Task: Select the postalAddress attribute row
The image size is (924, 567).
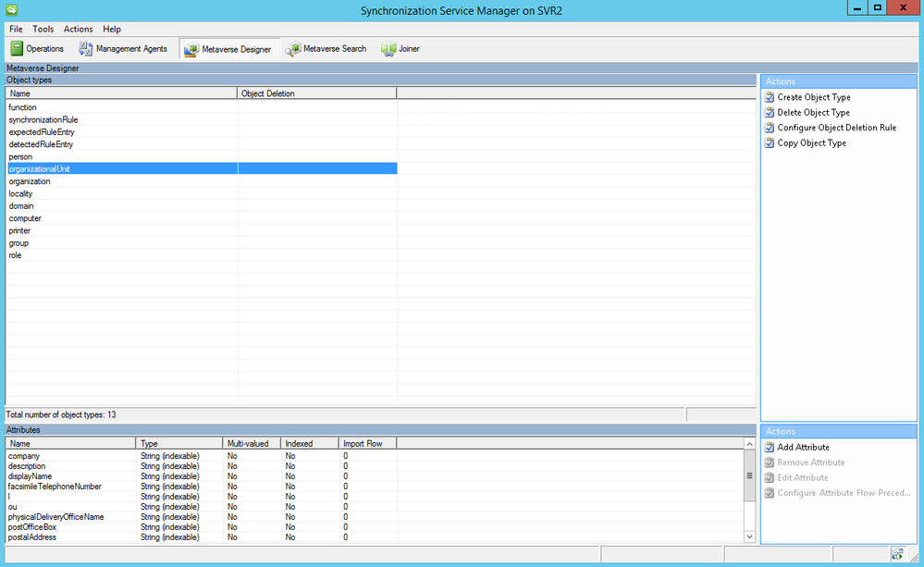Action: tap(201, 537)
